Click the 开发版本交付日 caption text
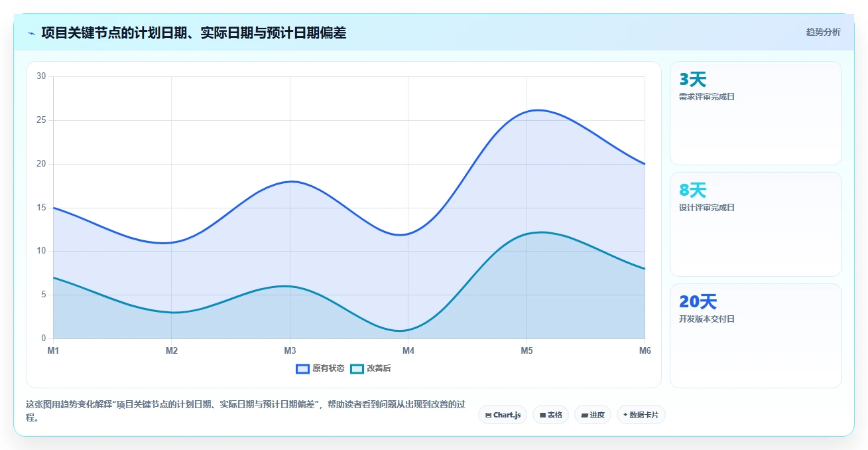Viewport: 868px width, 450px height. pyautogui.click(x=707, y=319)
